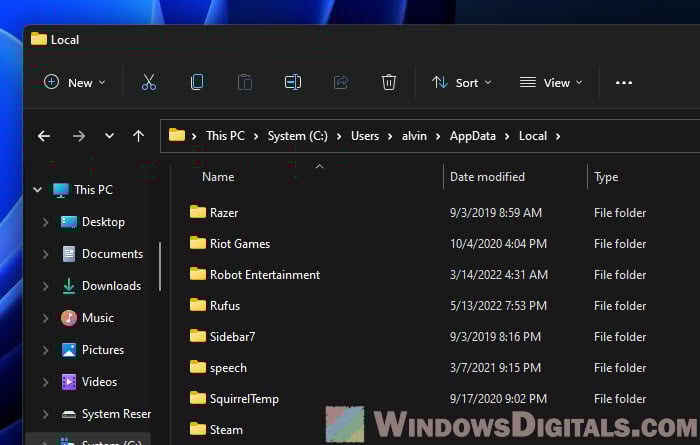Expand the System Reser tree node
This screenshot has height=445, width=700.
[45, 414]
